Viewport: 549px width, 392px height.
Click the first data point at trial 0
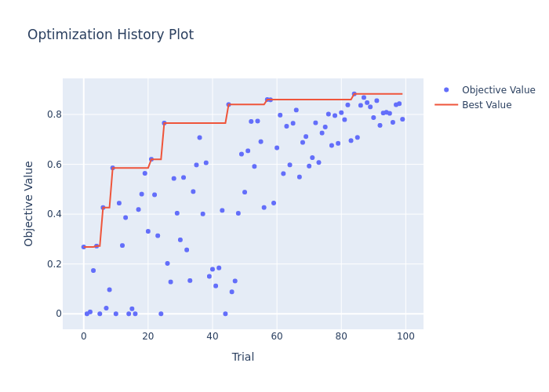(x=83, y=247)
